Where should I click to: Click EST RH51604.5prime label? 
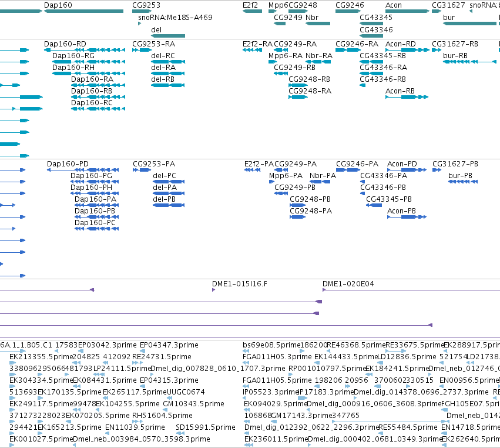(162, 416)
